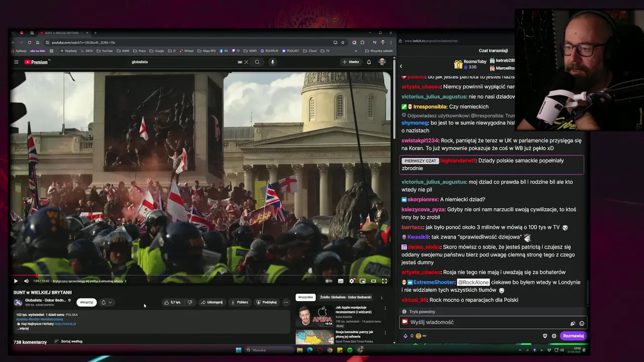Open the NEWS bookmarks folder

[x=250, y=51]
